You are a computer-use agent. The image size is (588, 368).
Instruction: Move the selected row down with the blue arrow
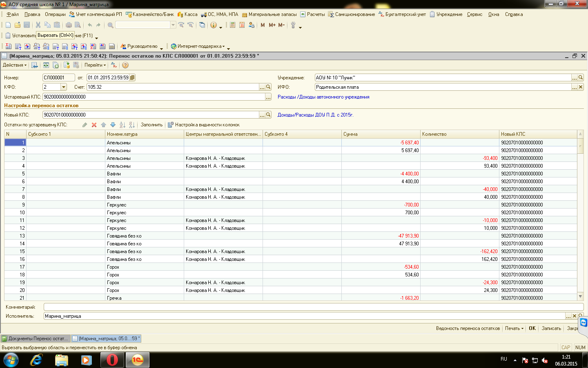click(113, 125)
